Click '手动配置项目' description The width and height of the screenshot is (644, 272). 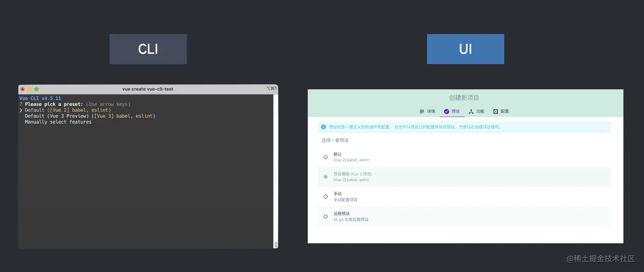click(x=345, y=200)
